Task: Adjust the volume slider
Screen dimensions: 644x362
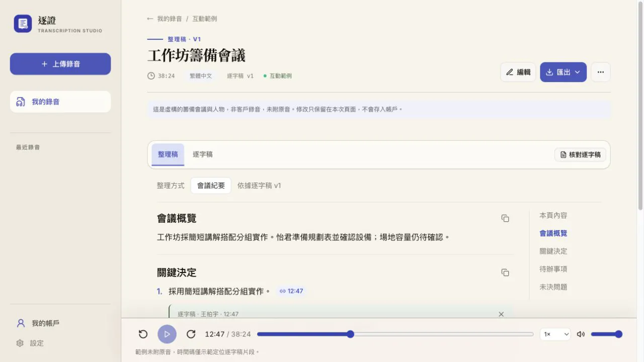Action: [x=606, y=334]
